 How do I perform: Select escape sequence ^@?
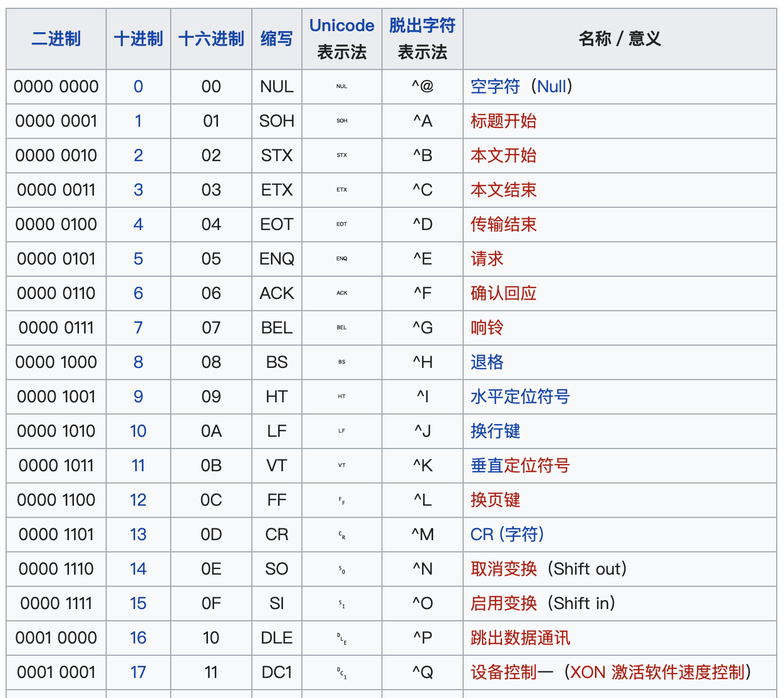tap(423, 87)
